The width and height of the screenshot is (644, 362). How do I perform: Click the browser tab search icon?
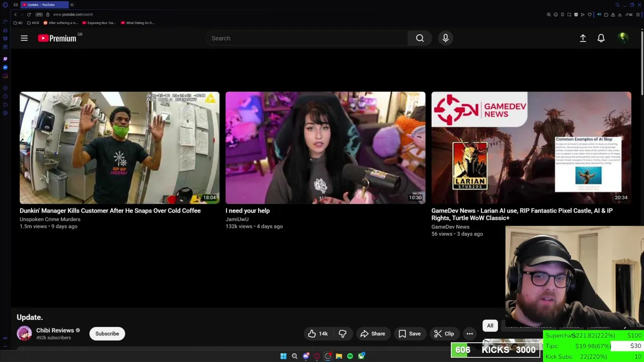(617, 5)
